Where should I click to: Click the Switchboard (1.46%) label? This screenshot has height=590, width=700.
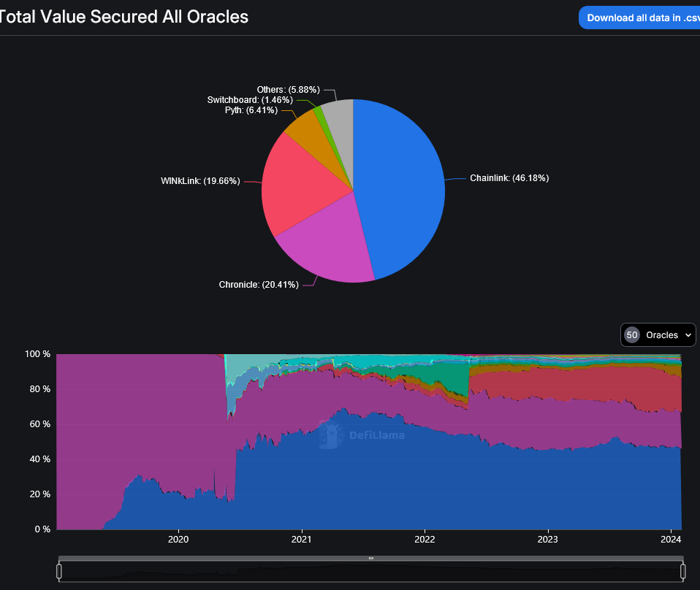tap(250, 99)
